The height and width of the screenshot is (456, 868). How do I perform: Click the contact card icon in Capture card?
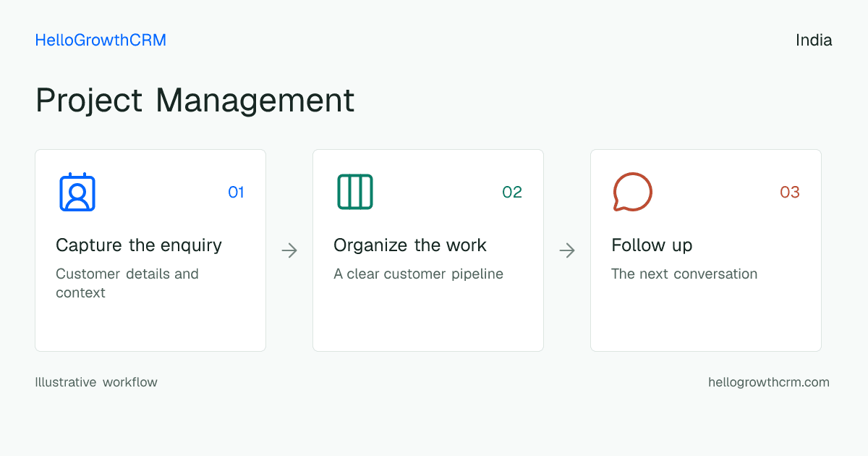[x=77, y=192]
